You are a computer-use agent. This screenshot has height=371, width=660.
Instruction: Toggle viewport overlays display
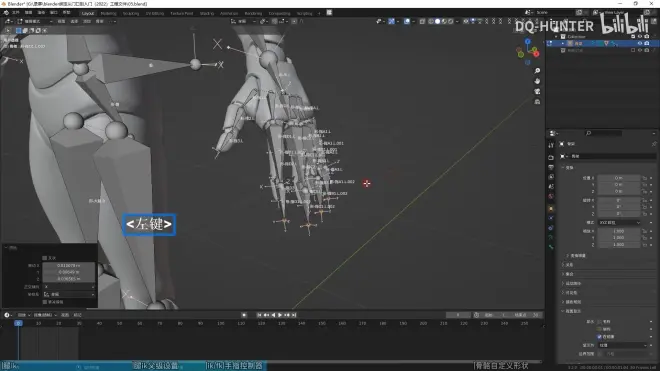(x=407, y=21)
